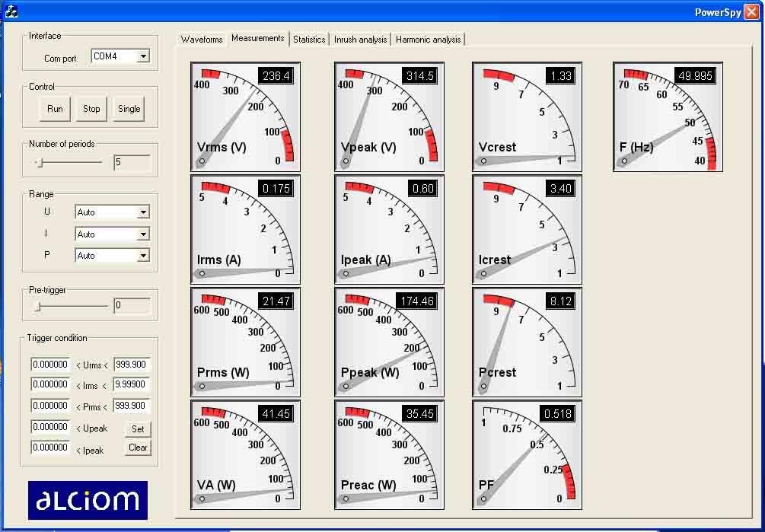The height and width of the screenshot is (532, 765).
Task: Click the Prms readout 21.47
Action: coord(276,301)
